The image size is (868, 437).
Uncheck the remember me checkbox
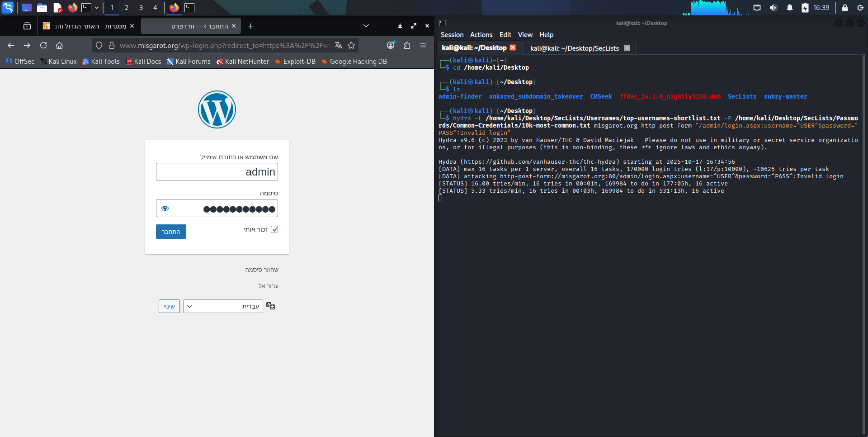click(x=274, y=229)
